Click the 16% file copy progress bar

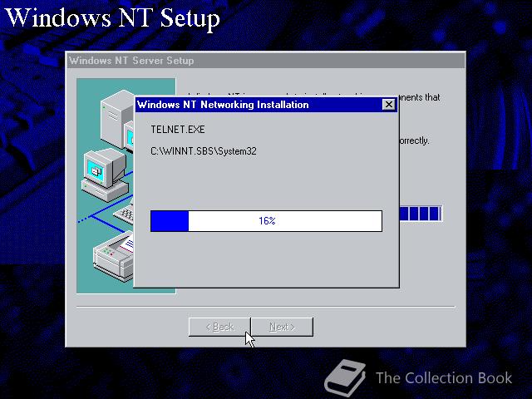[266, 221]
